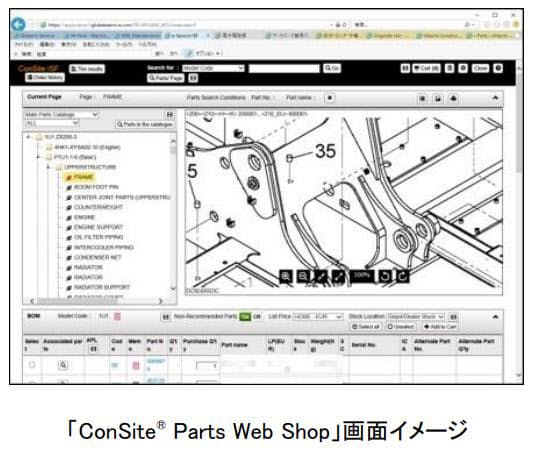The width and height of the screenshot is (533, 450).
Task: Clear part search conditions with the x button
Action: pos(329,98)
